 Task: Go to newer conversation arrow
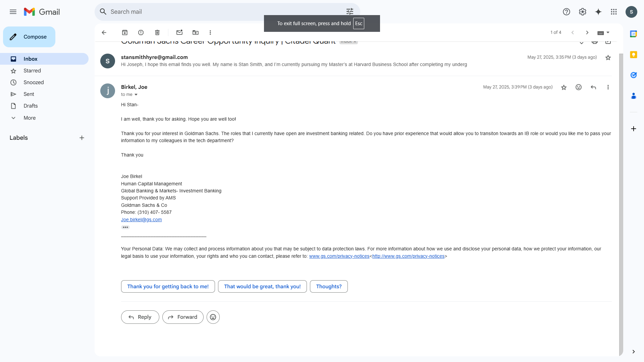(573, 33)
